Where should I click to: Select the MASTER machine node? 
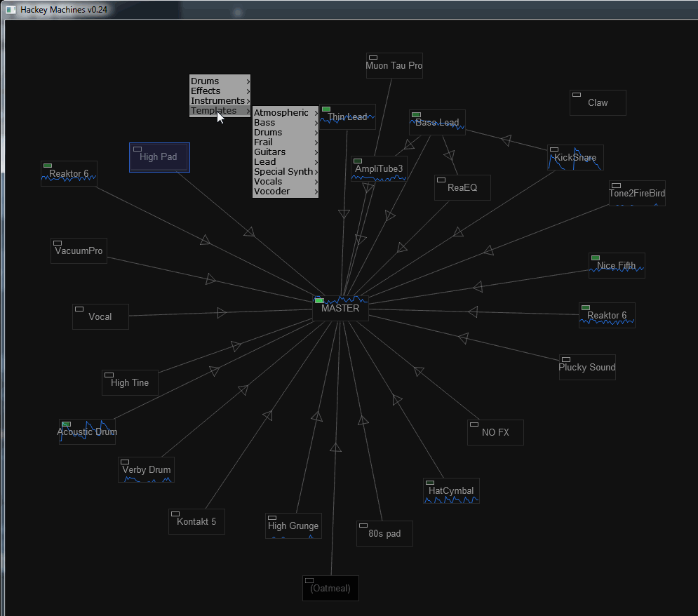(340, 308)
